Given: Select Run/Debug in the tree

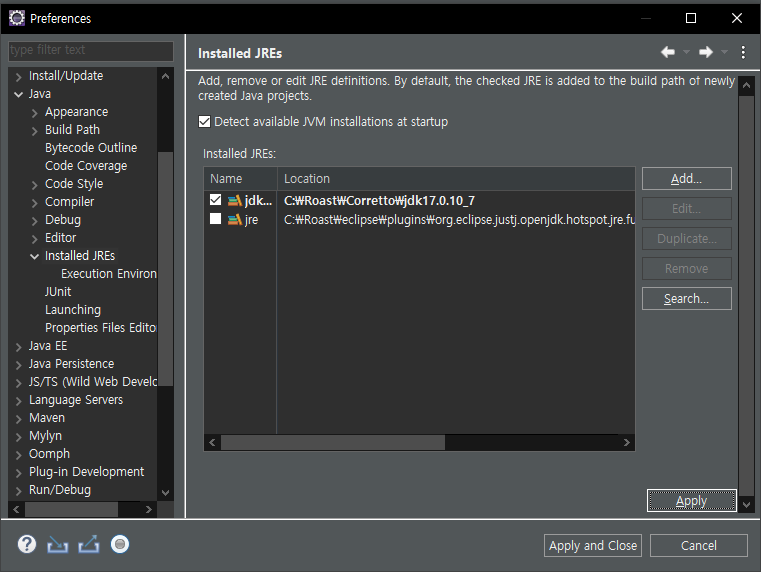Looking at the screenshot, I should 60,490.
